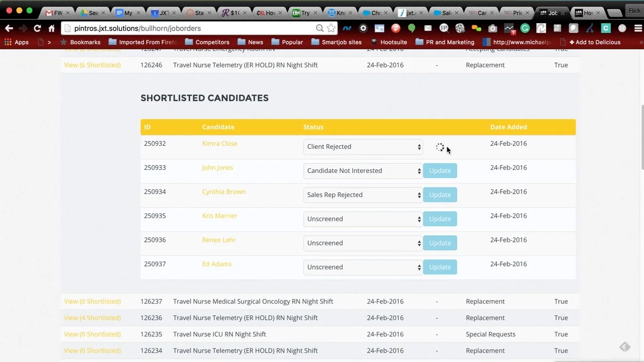Open the red circular extension icon
Viewport: 644px width, 362px height.
(x=395, y=29)
